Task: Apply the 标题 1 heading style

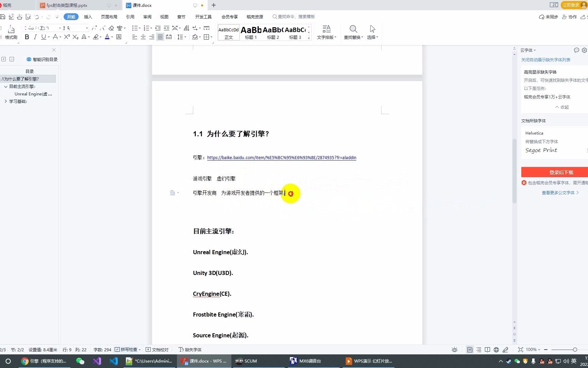Action: pyautogui.click(x=251, y=33)
